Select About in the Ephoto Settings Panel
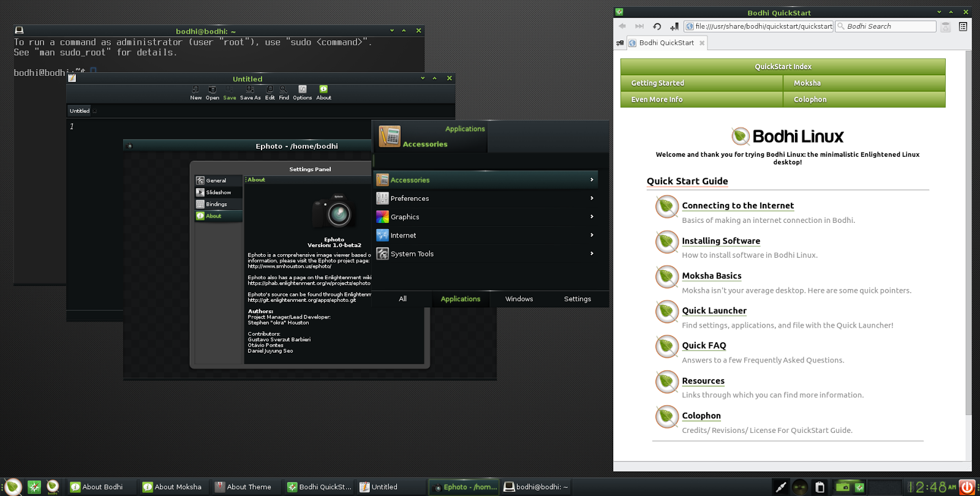980x496 pixels. point(219,216)
